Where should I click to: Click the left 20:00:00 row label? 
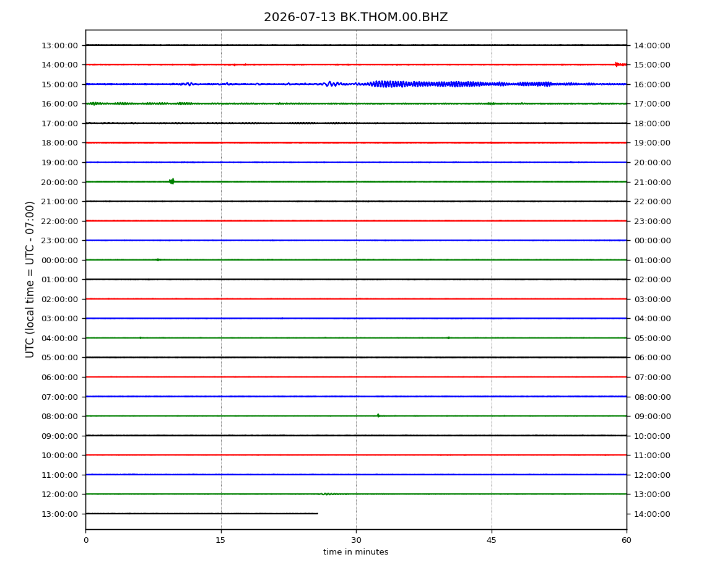tap(59, 182)
